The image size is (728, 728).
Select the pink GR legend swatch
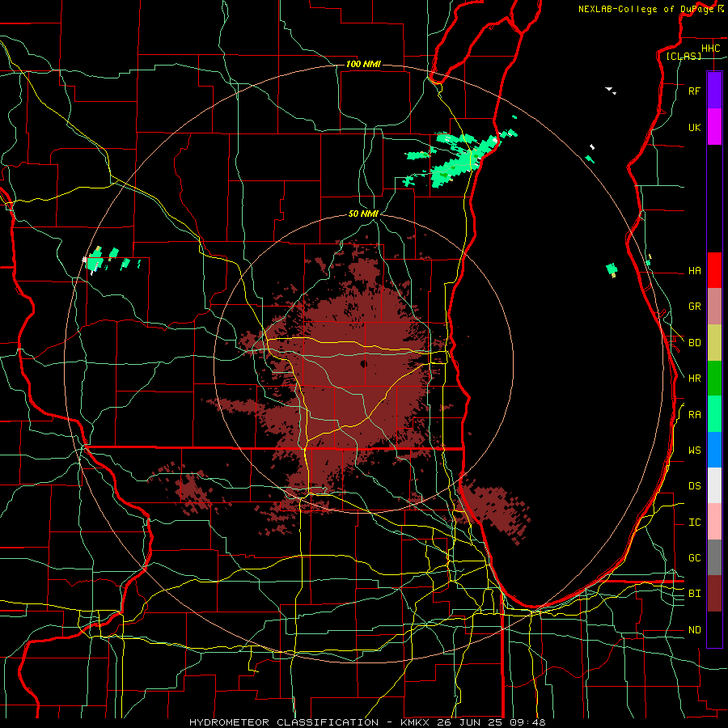[714, 307]
